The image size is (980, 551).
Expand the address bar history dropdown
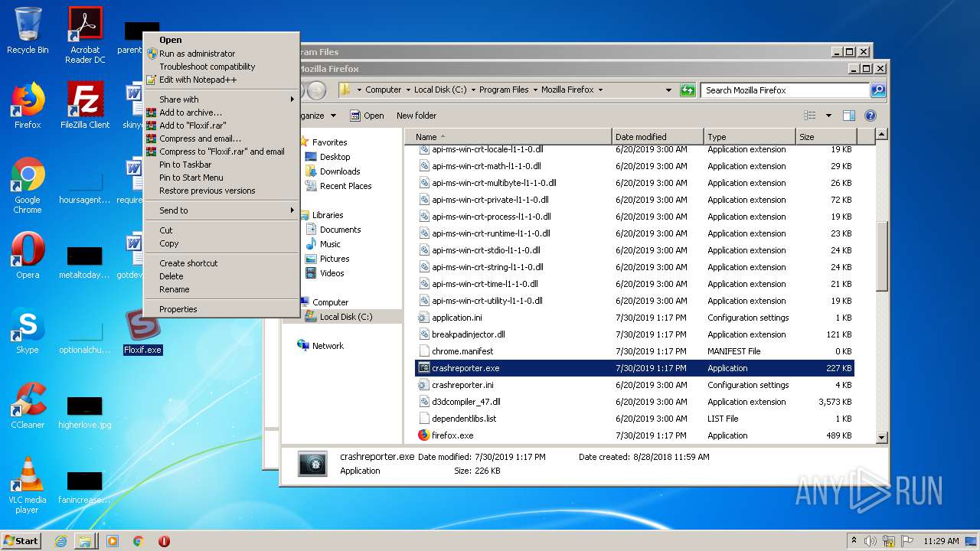(x=669, y=90)
